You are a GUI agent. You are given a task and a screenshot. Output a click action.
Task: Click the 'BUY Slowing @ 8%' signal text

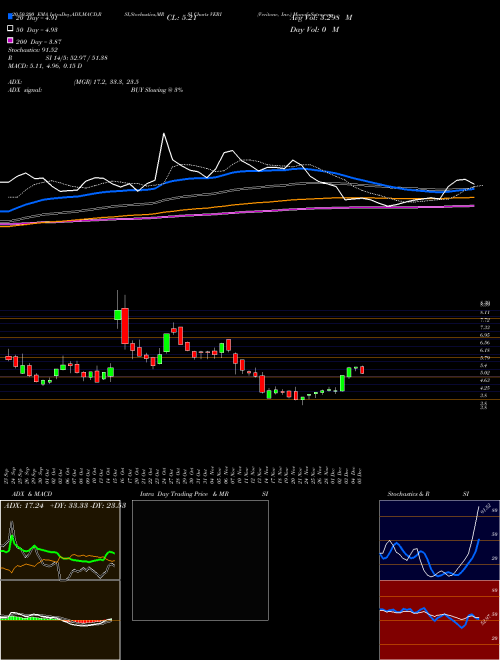point(157,90)
